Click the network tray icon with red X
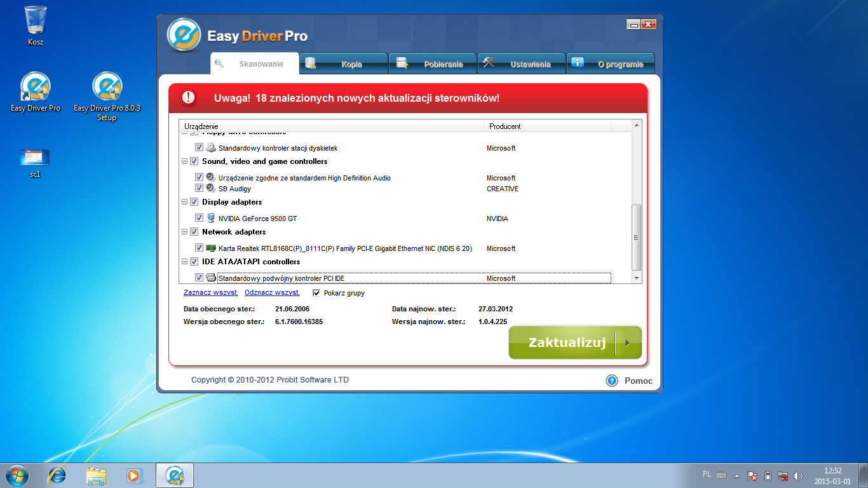The image size is (868, 488). (783, 475)
